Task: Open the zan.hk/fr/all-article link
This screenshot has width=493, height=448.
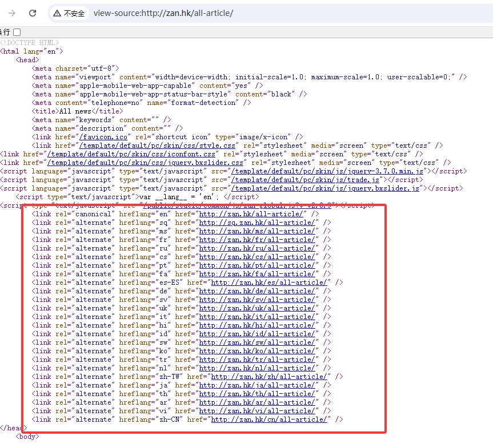Action: pos(257,240)
